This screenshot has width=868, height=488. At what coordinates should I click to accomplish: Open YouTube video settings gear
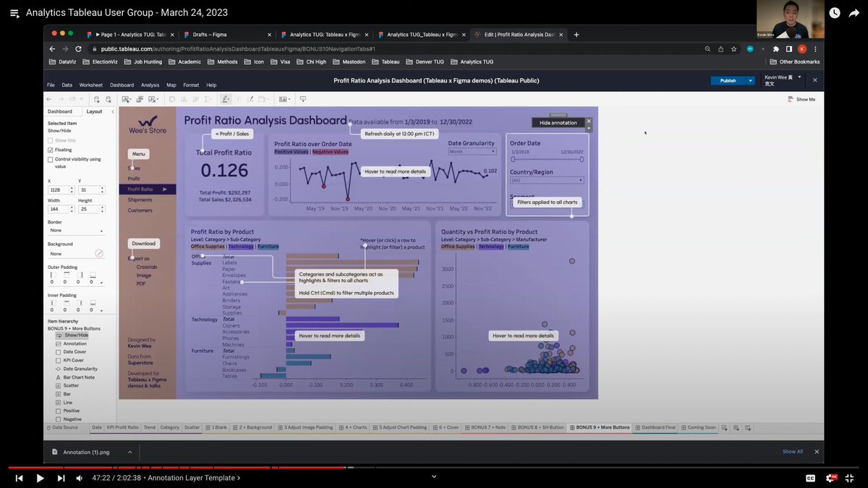coord(832,478)
